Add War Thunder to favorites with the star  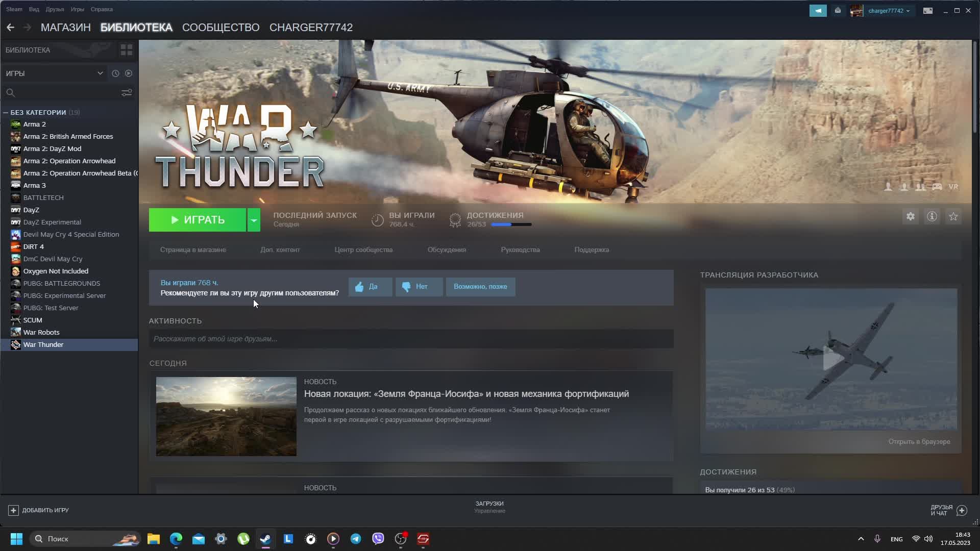click(x=953, y=216)
